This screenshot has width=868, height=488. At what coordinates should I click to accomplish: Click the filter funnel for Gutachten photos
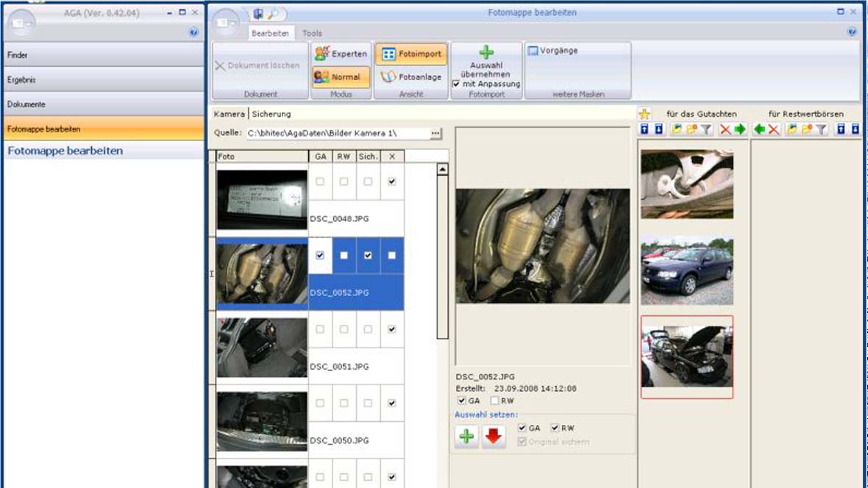(706, 129)
